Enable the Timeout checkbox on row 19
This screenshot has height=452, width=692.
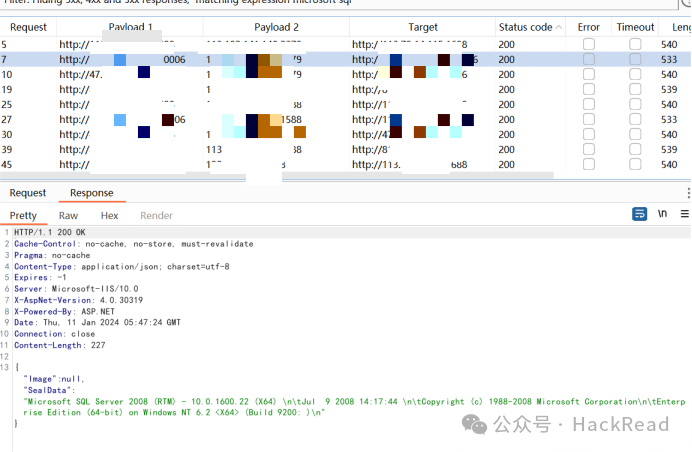[635, 89]
